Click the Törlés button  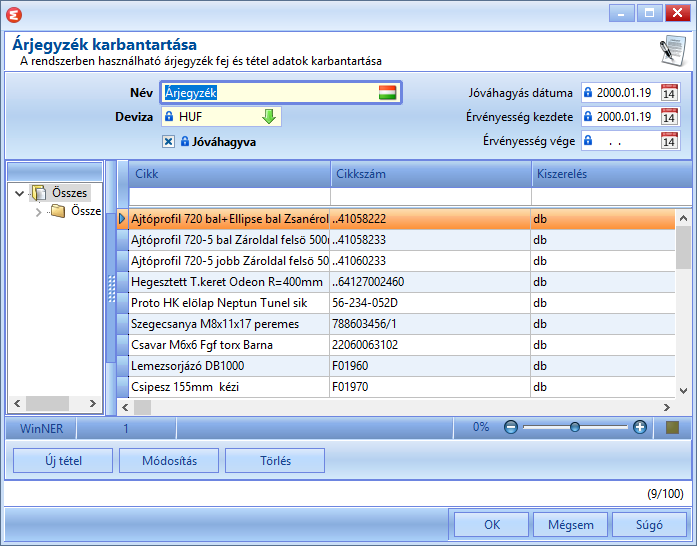pos(275,461)
